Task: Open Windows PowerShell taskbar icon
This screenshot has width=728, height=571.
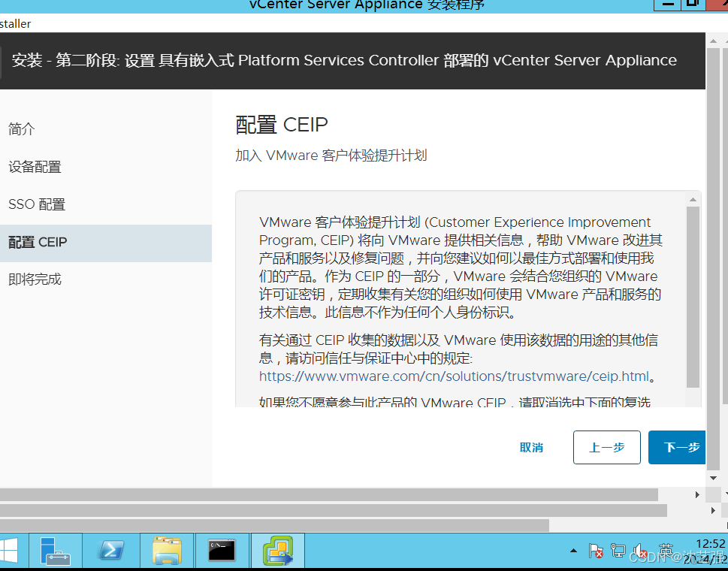Action: click(111, 551)
